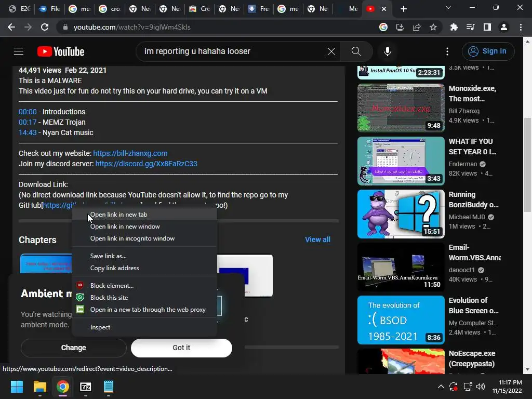Open the clock and date in taskbar

coord(507,387)
